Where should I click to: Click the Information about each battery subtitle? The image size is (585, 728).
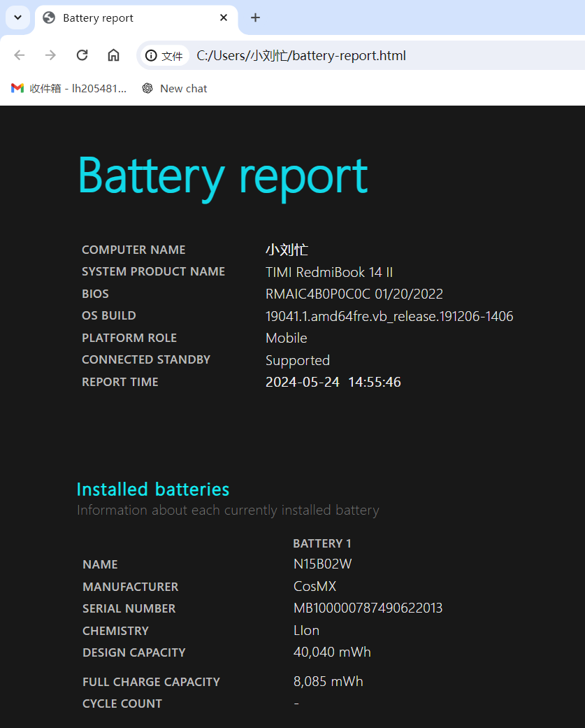coord(228,511)
